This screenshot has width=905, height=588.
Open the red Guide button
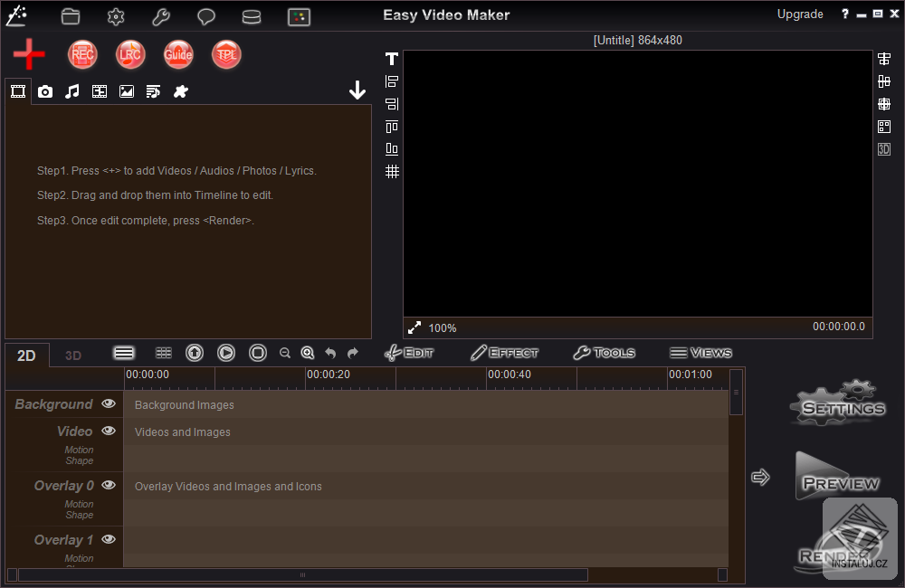(178, 55)
